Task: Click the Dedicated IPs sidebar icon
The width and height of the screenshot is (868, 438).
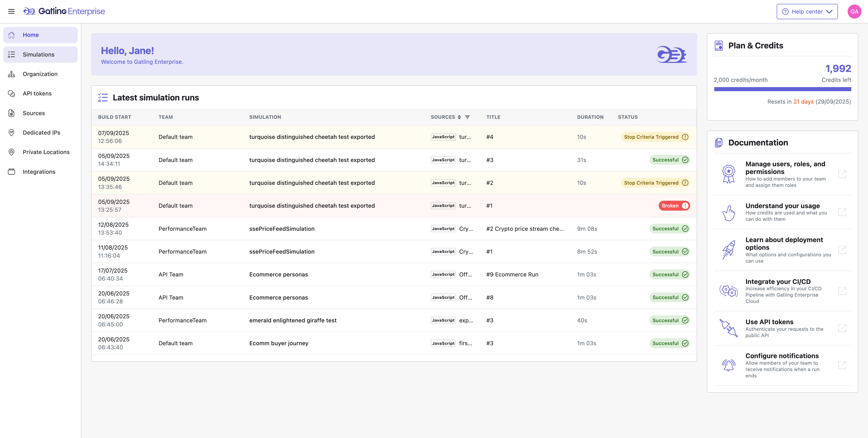Action: click(12, 133)
